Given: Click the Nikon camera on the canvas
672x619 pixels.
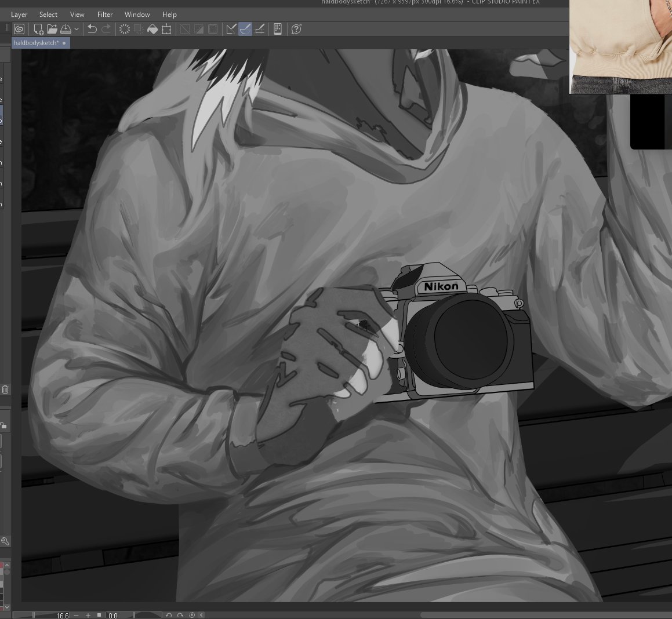Looking at the screenshot, I should point(456,332).
